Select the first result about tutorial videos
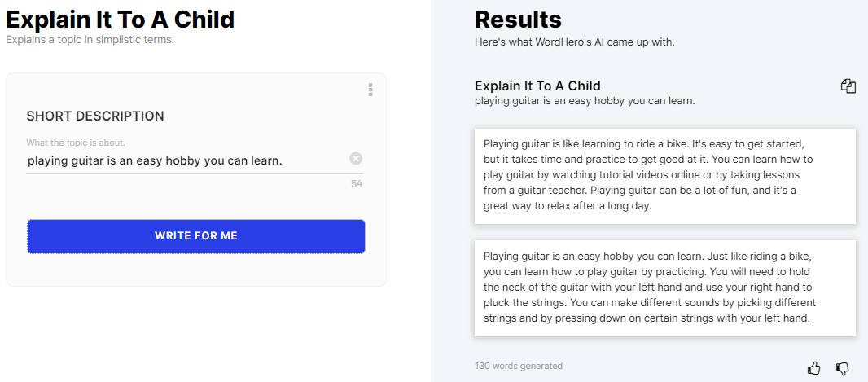 (x=664, y=175)
